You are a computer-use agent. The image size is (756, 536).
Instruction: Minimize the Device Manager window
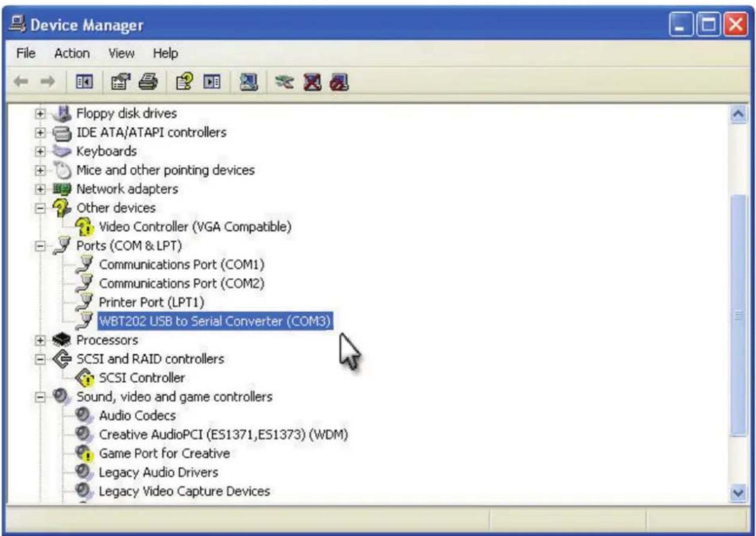click(x=680, y=25)
